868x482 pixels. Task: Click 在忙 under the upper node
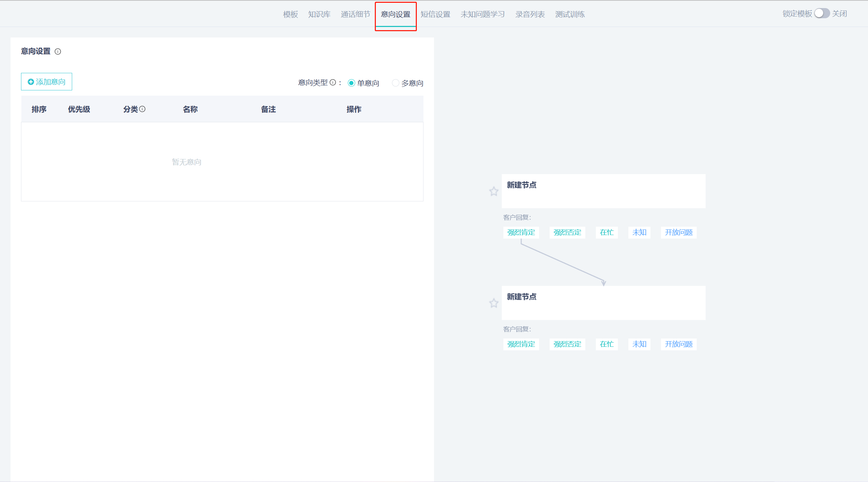coord(607,232)
